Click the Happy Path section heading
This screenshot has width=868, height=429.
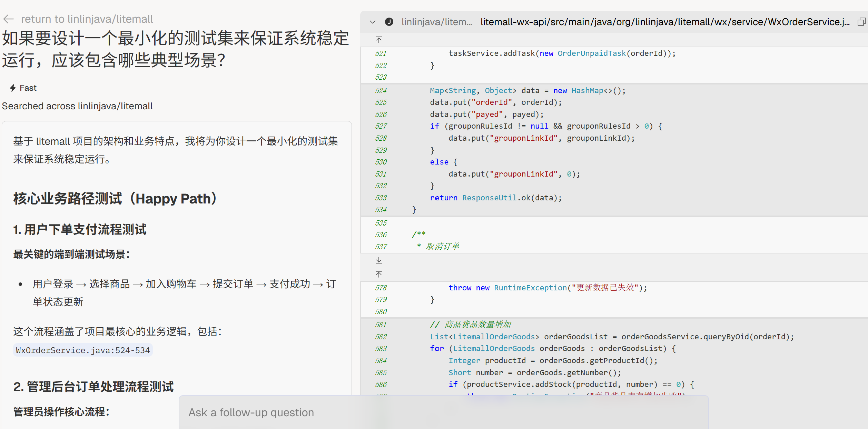116,199
